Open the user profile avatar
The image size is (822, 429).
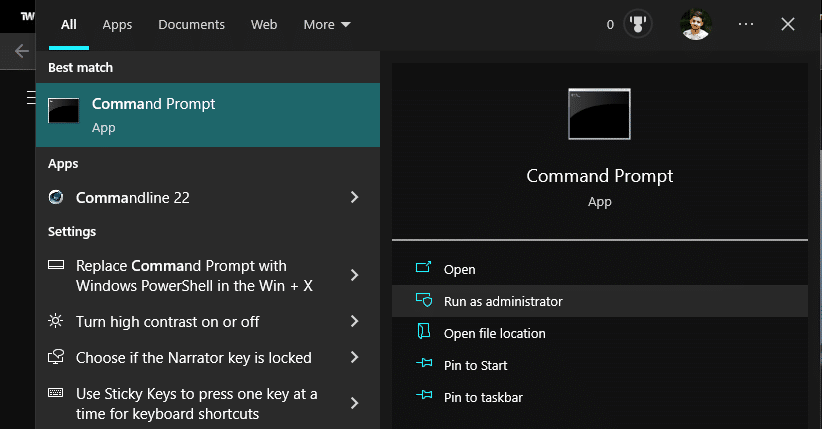pos(696,24)
